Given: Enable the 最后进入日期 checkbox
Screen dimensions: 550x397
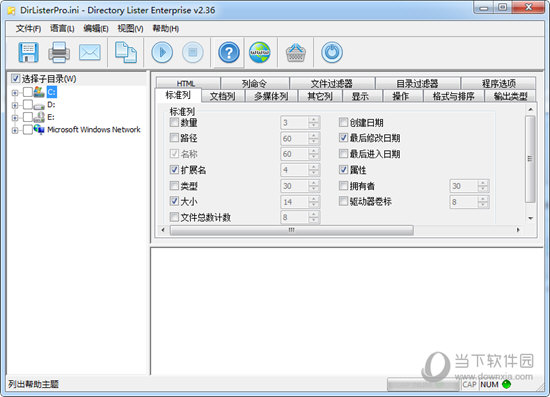Looking at the screenshot, I should (343, 153).
